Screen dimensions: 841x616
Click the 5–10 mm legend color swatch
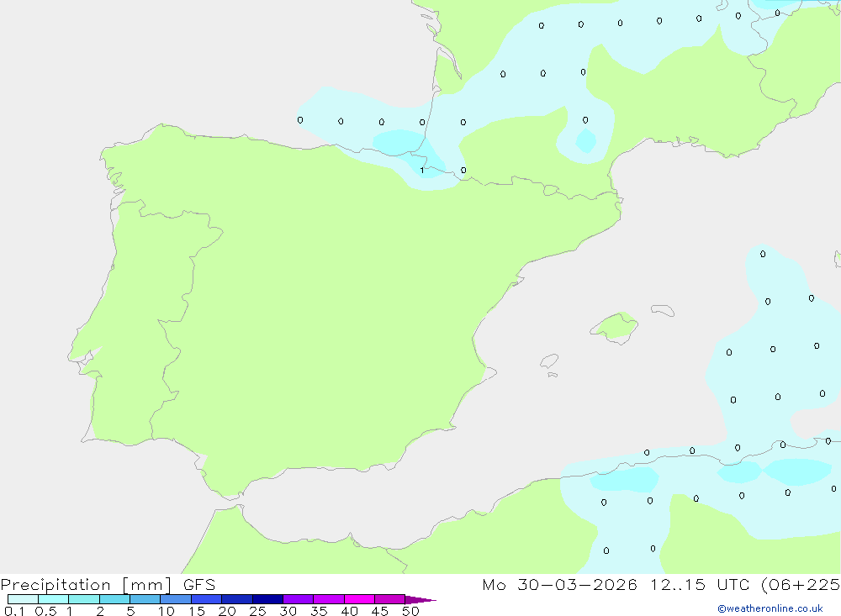[145, 599]
